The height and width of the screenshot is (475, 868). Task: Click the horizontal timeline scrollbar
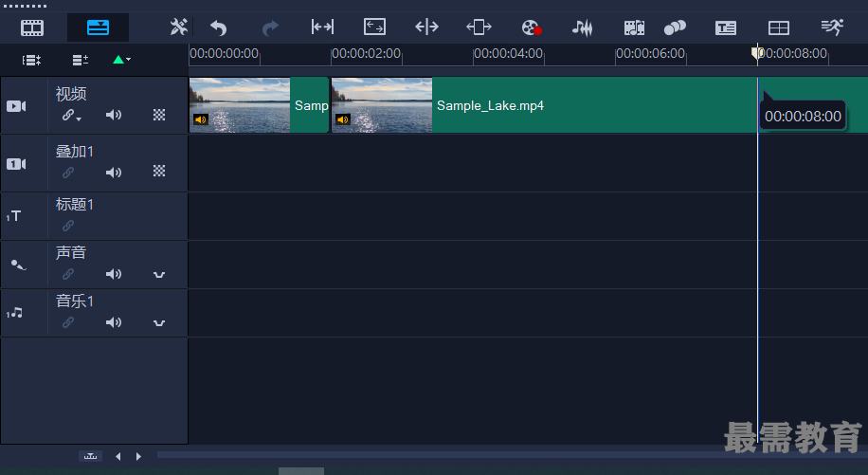(512, 455)
